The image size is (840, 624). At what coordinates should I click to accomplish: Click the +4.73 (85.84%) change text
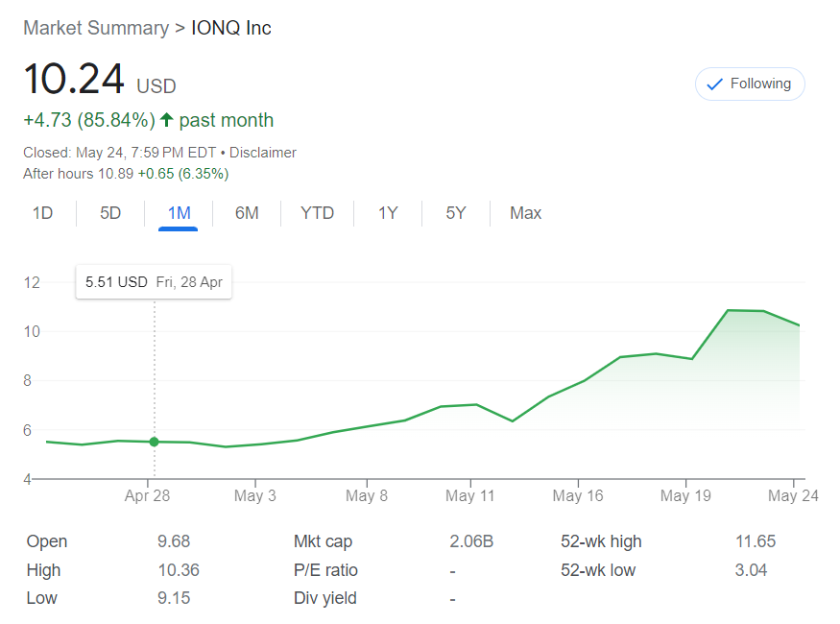89,120
